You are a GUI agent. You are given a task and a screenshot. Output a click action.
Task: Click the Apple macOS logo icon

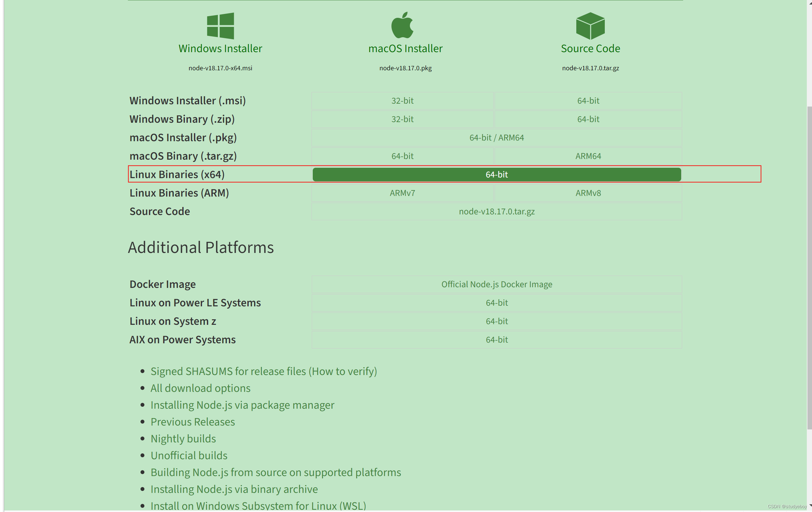pyautogui.click(x=402, y=25)
